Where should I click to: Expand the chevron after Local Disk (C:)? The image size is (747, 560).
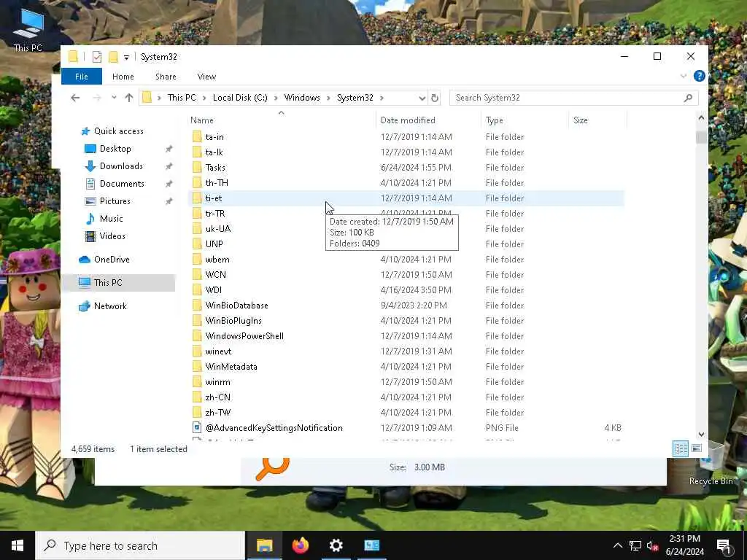coord(276,98)
